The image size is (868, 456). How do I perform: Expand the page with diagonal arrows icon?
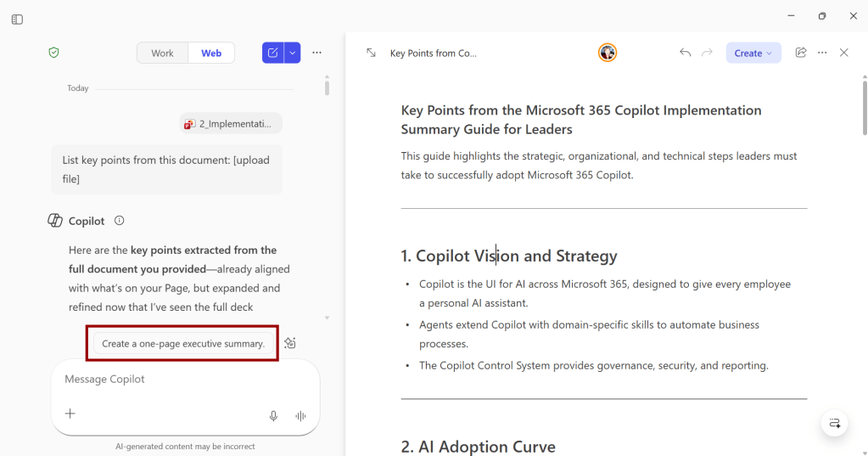(x=371, y=53)
